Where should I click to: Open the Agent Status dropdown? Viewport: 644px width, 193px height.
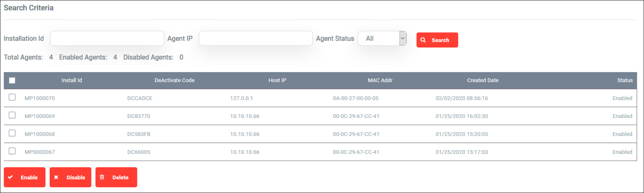click(x=382, y=38)
